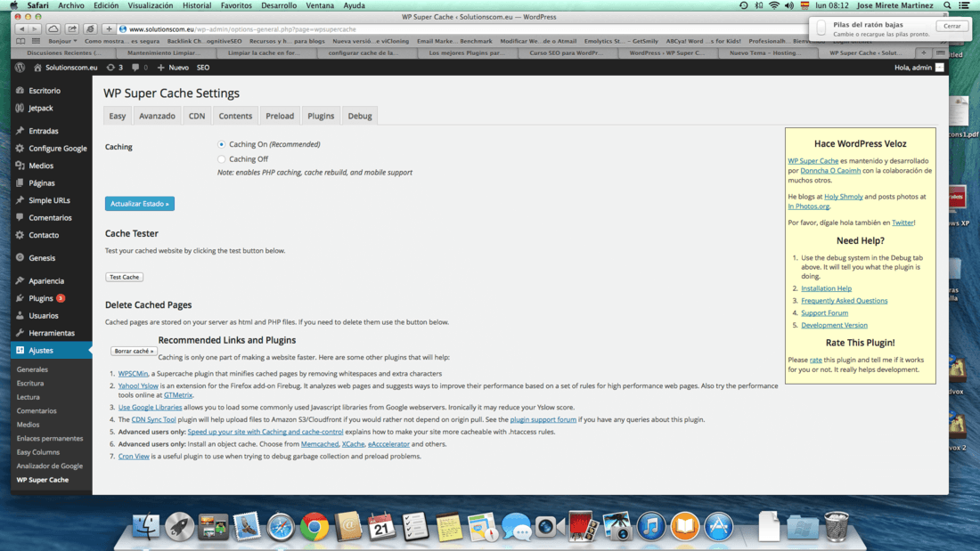Select Caching Off radio button
The height and width of the screenshot is (551, 980).
click(221, 159)
